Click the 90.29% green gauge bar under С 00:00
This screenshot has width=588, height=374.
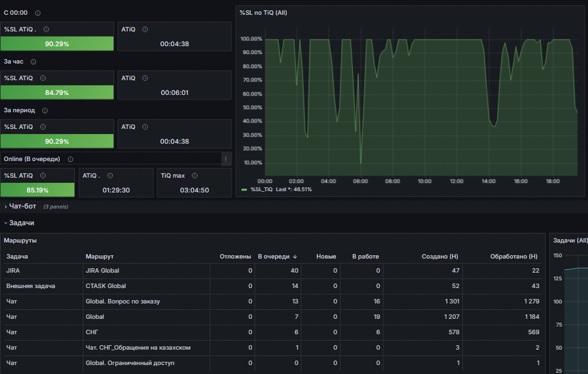point(57,44)
